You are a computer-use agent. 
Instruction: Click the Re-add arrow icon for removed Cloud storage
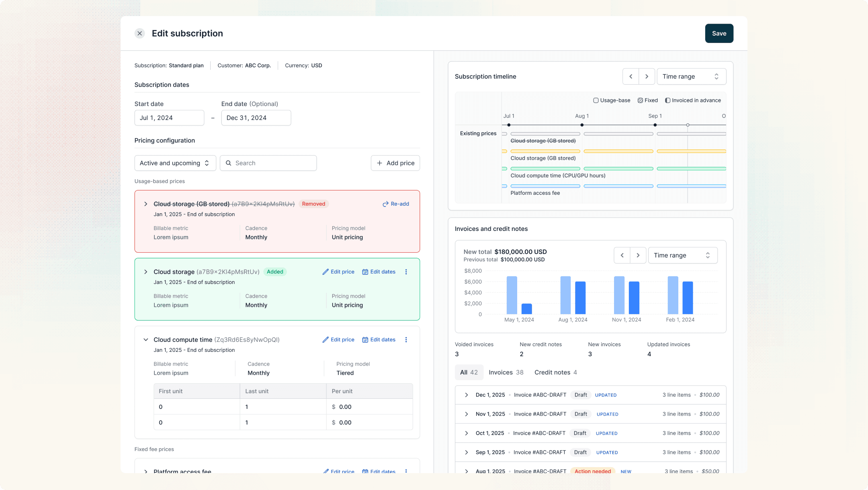tap(385, 204)
